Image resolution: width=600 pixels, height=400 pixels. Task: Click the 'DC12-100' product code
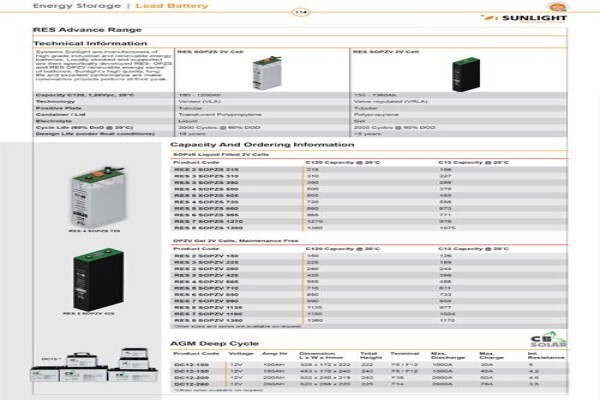point(192,365)
